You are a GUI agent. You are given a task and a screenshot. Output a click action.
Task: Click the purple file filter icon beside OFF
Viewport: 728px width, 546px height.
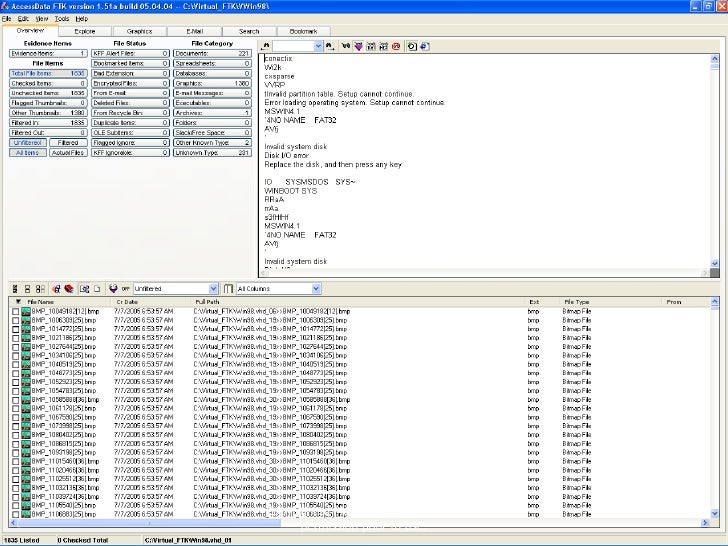point(113,289)
